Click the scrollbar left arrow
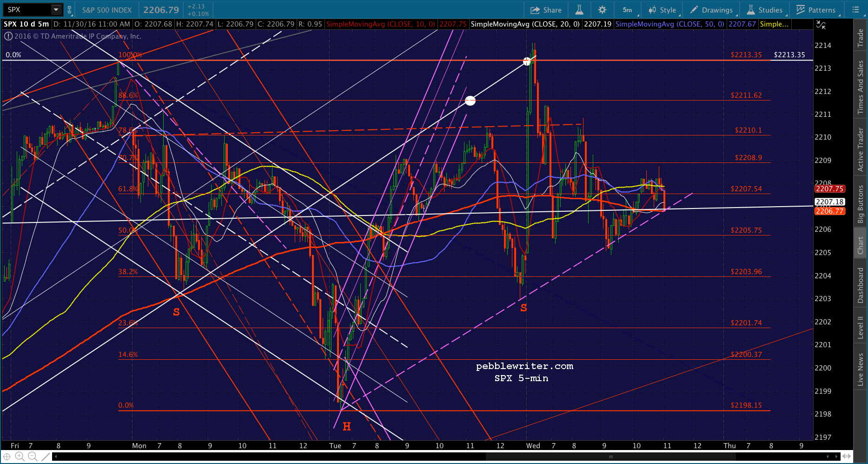The width and height of the screenshot is (868, 464). coord(56,457)
